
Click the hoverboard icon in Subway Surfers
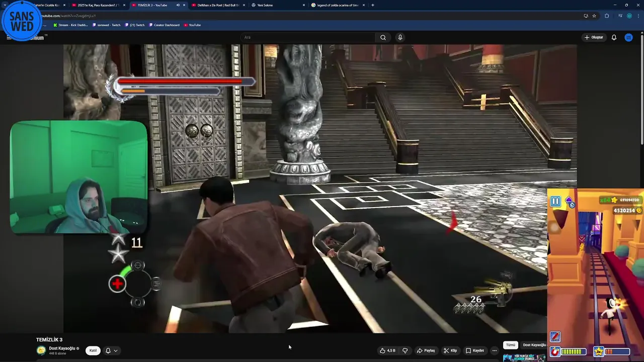[555, 336]
